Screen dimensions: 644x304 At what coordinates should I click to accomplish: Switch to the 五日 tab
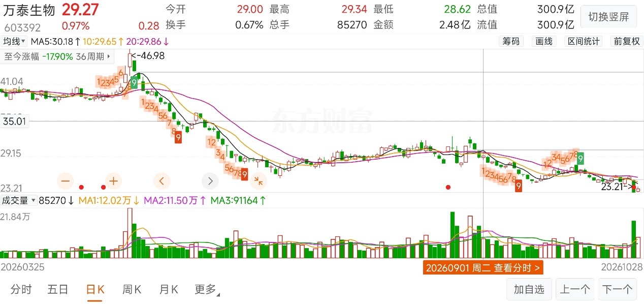pyautogui.click(x=57, y=289)
